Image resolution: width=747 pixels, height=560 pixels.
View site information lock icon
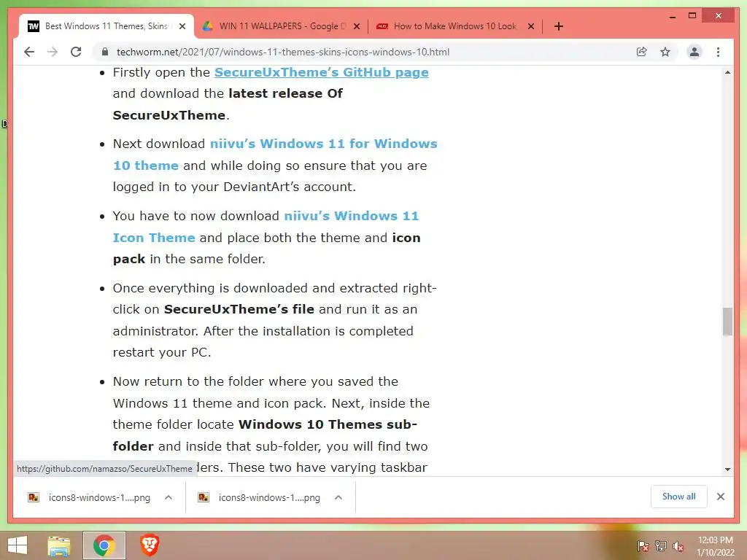(105, 52)
